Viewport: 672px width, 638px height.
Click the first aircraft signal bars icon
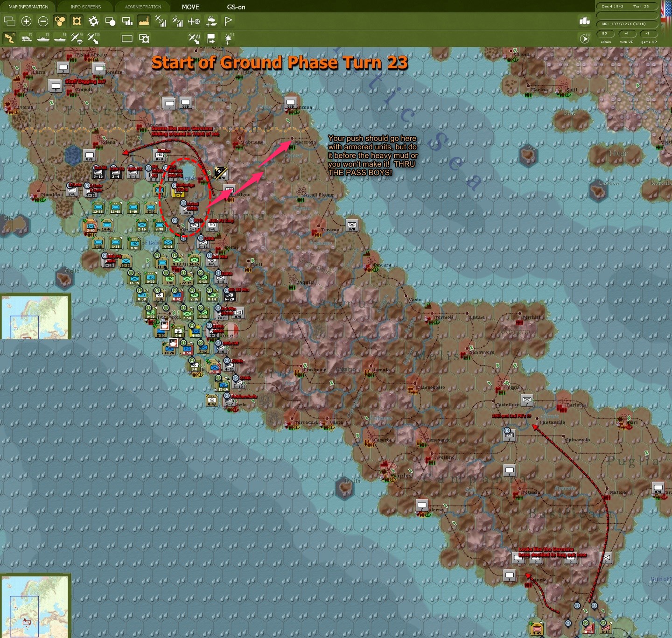click(x=161, y=21)
